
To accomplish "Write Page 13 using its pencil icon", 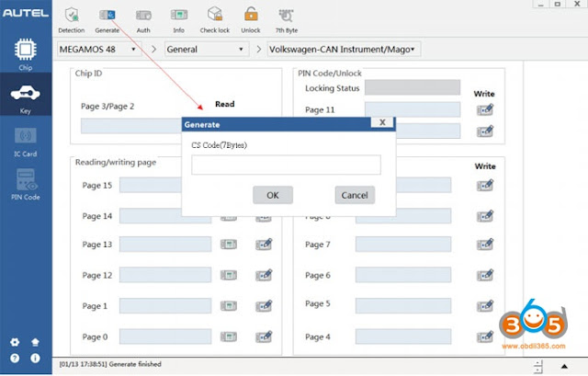I will point(264,245).
